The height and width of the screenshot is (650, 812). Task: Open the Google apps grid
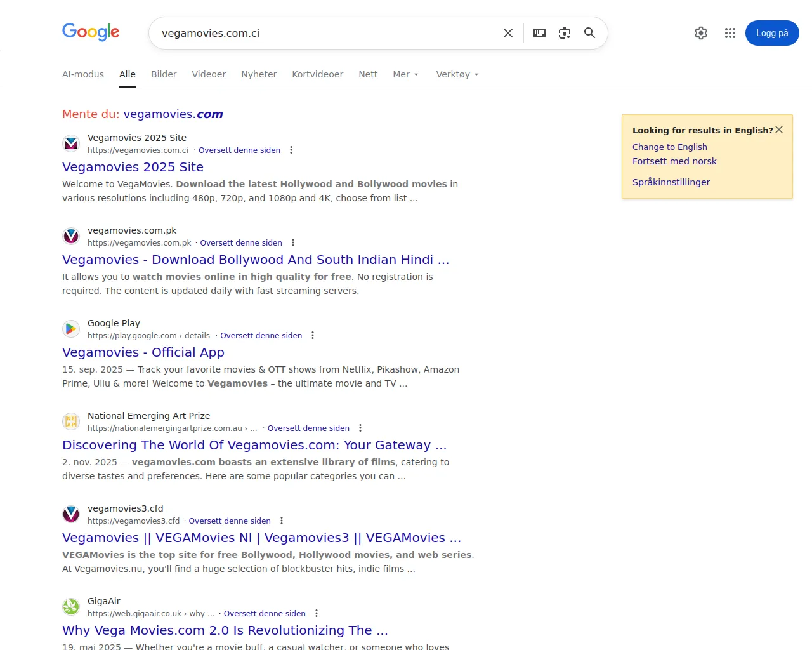point(730,33)
